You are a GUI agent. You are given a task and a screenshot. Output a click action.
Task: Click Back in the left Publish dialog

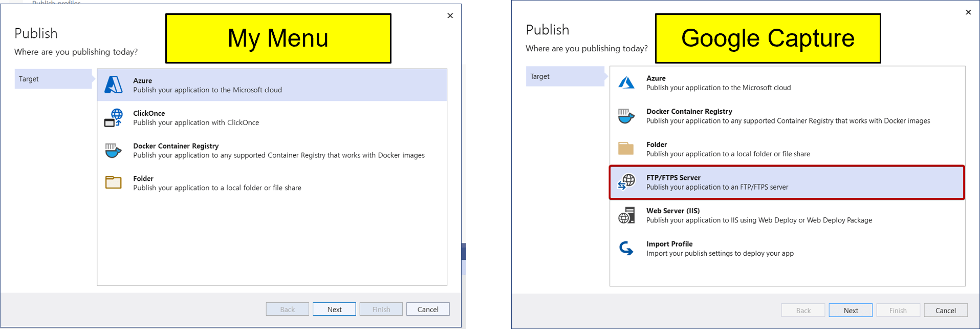[287, 309]
